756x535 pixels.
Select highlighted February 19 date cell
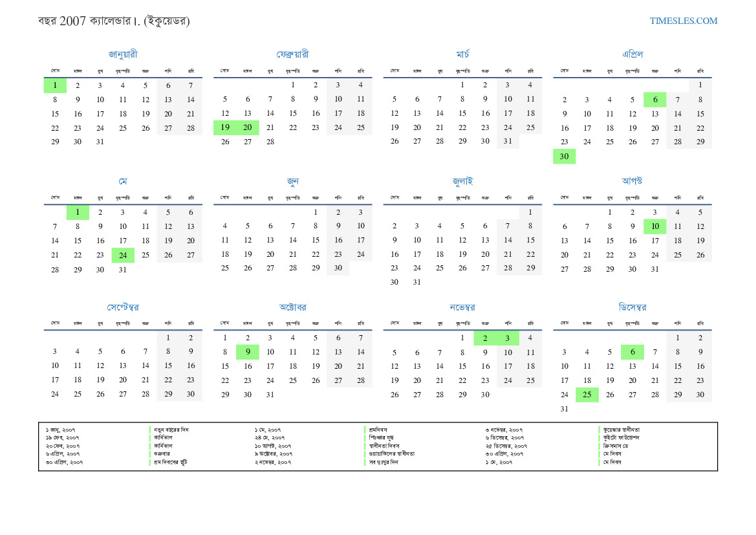[x=225, y=128]
